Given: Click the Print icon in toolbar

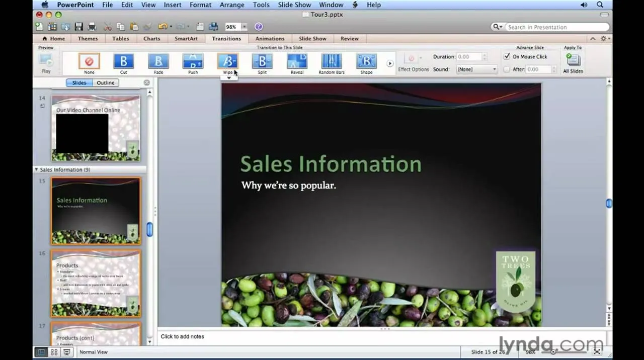Looking at the screenshot, I should (x=92, y=27).
